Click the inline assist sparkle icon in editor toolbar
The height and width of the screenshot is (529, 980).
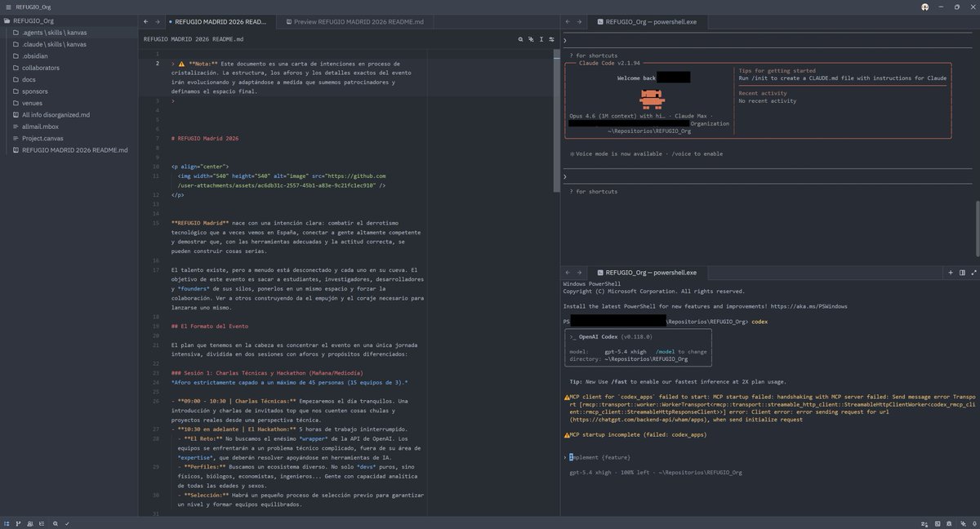click(531, 38)
